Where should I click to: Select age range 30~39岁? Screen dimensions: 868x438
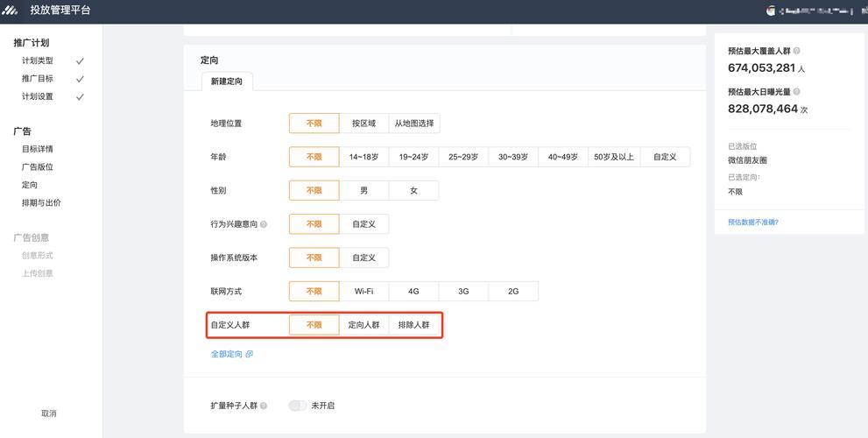(x=513, y=158)
